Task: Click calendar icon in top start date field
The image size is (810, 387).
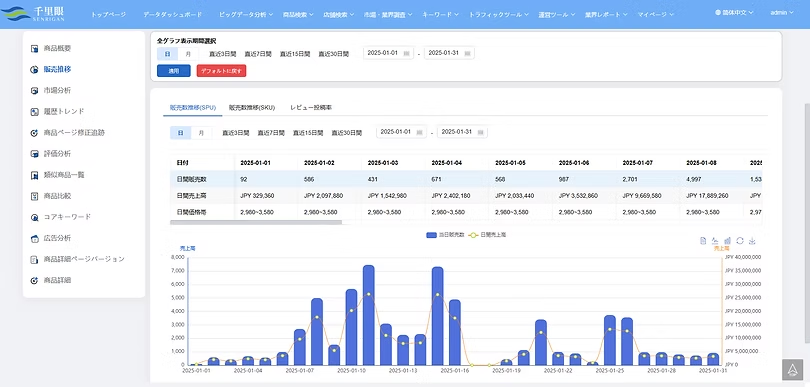Action: (406, 53)
